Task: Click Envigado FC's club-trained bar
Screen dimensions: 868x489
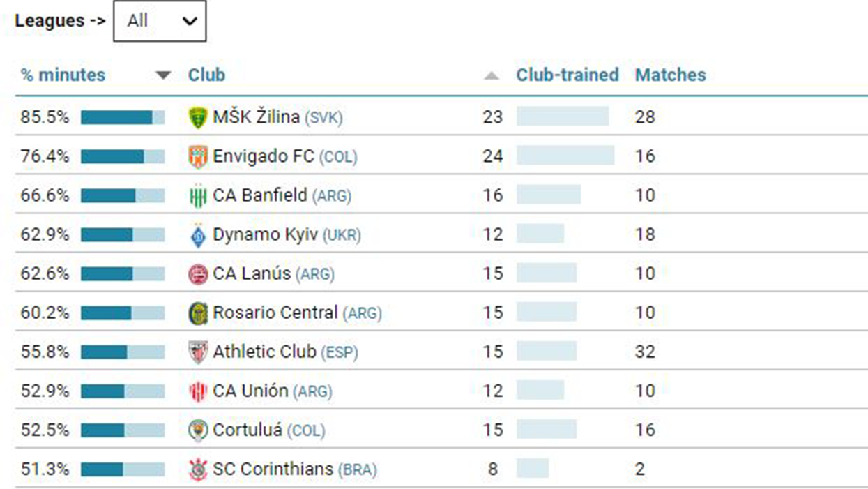Action: click(x=565, y=156)
